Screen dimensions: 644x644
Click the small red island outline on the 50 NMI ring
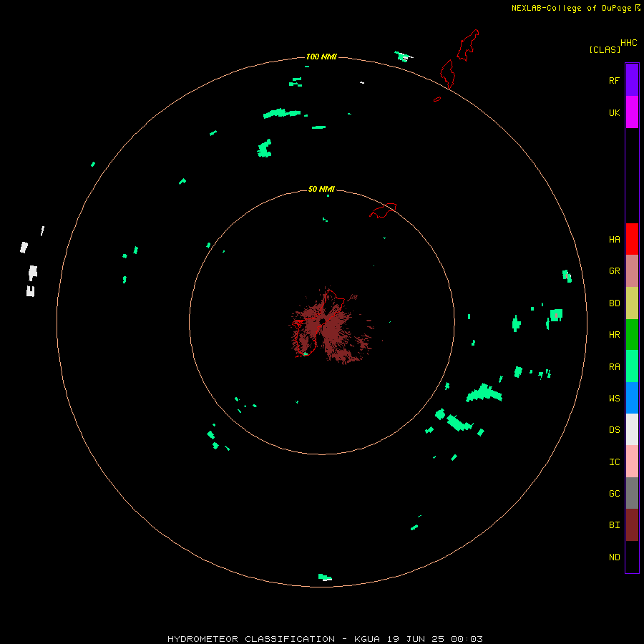coord(383,210)
